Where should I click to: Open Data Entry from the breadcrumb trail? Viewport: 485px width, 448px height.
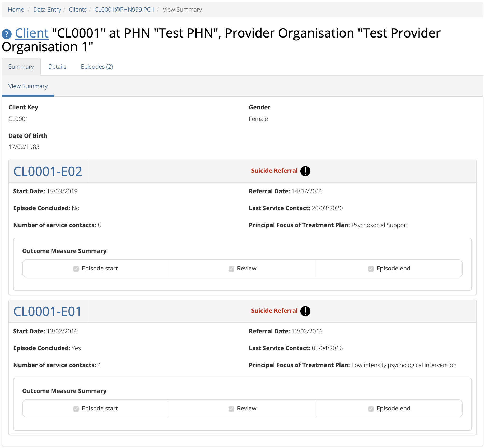[47, 10]
